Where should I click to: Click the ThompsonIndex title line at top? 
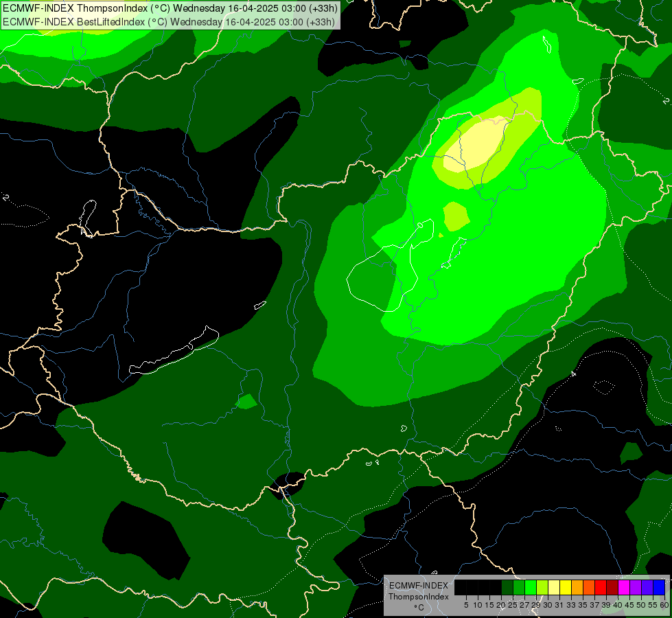tap(170, 8)
